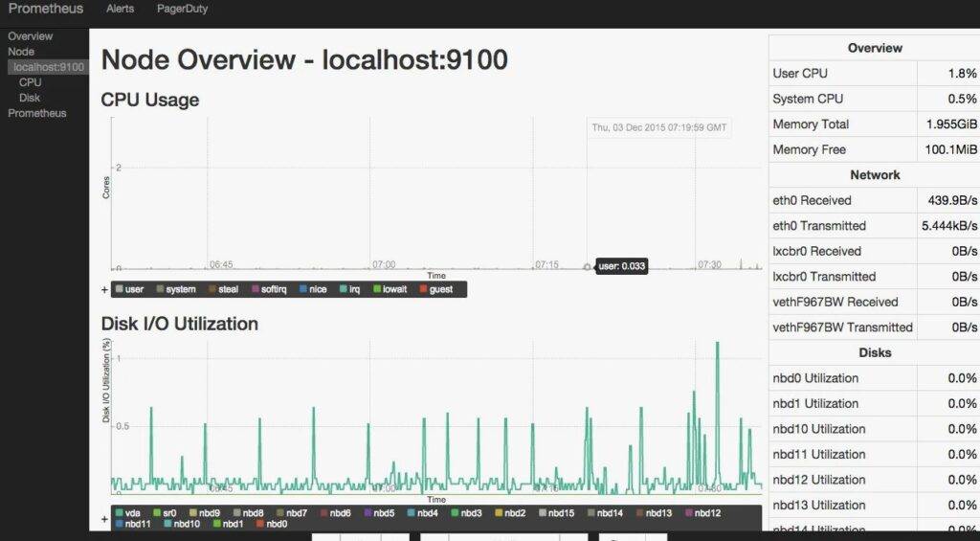Select localhost:9100 in the sidebar
This screenshot has width=980, height=541.
(49, 67)
